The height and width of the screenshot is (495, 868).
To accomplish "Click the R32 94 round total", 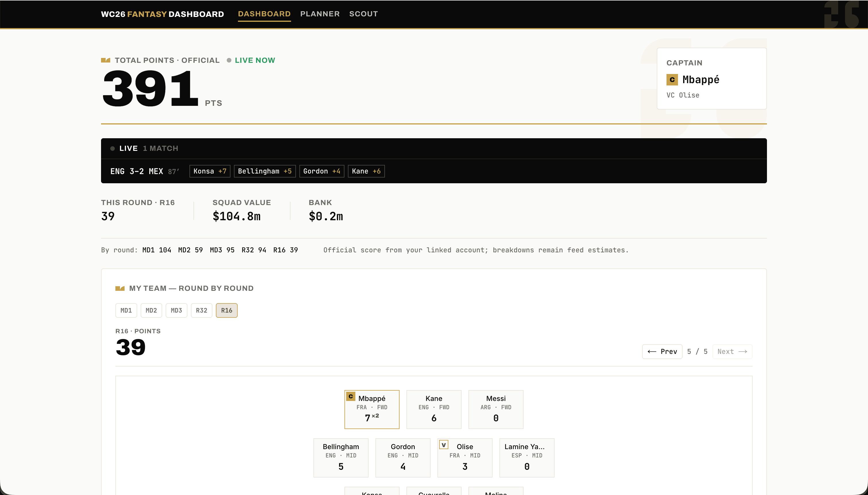I will [254, 250].
